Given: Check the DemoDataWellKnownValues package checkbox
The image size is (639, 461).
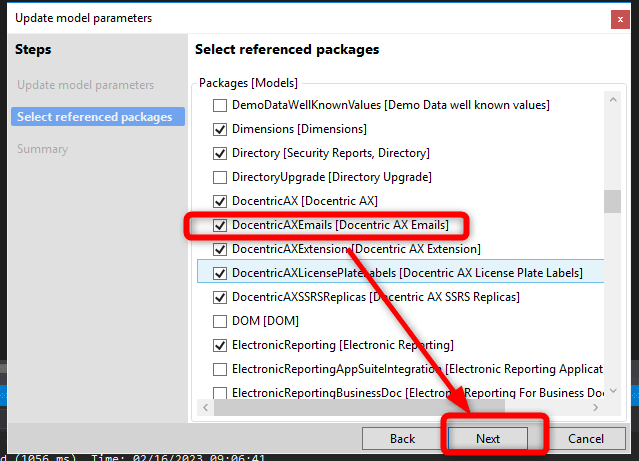Looking at the screenshot, I should (221, 105).
